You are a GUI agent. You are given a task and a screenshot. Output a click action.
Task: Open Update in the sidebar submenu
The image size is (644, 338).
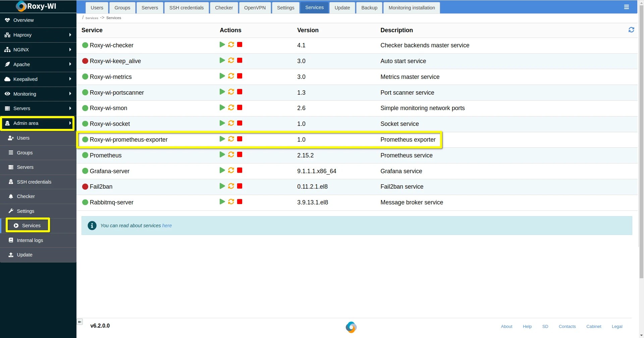click(38, 255)
